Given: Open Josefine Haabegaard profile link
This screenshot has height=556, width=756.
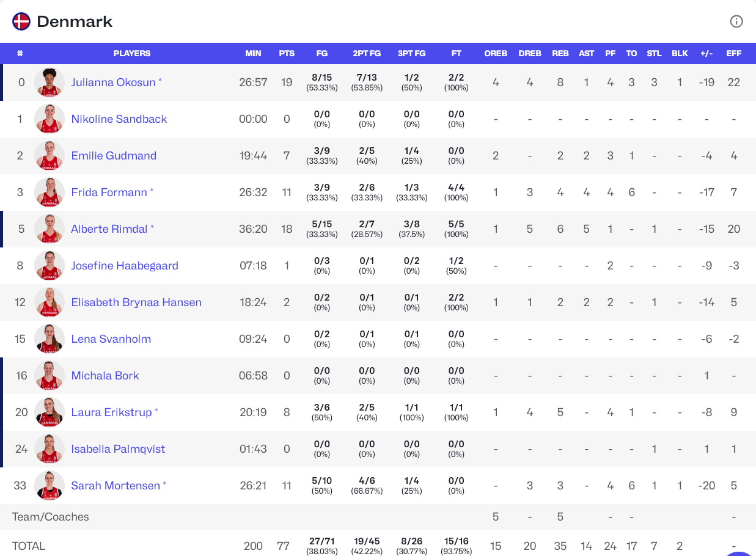Looking at the screenshot, I should (x=125, y=266).
